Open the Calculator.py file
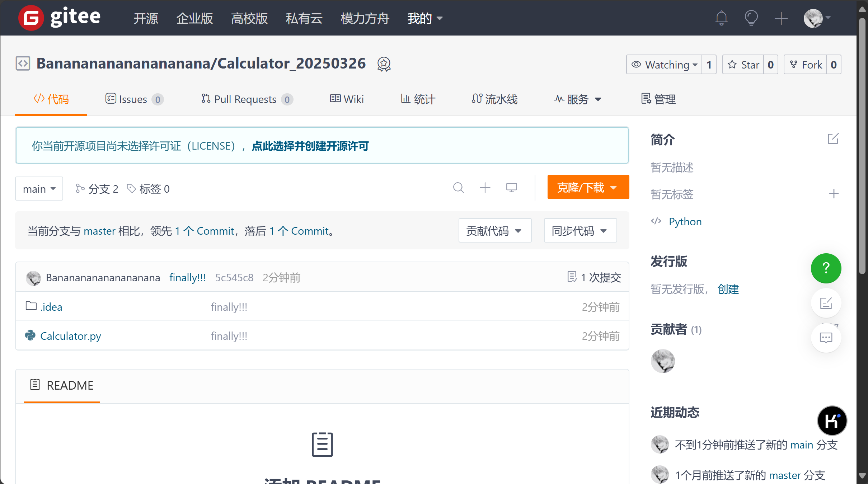The height and width of the screenshot is (484, 868). click(x=71, y=336)
